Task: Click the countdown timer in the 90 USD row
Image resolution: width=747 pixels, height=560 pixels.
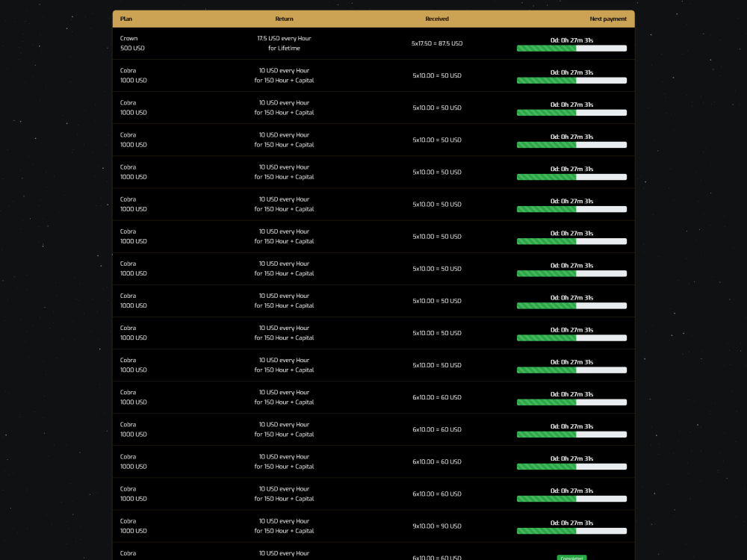Action: [x=571, y=523]
